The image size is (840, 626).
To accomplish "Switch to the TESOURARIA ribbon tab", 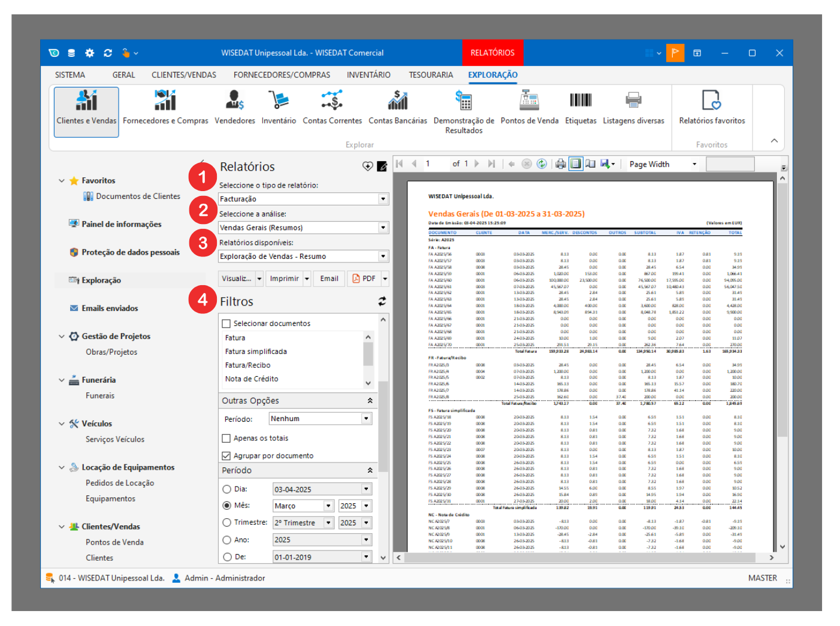I will pyautogui.click(x=431, y=75).
